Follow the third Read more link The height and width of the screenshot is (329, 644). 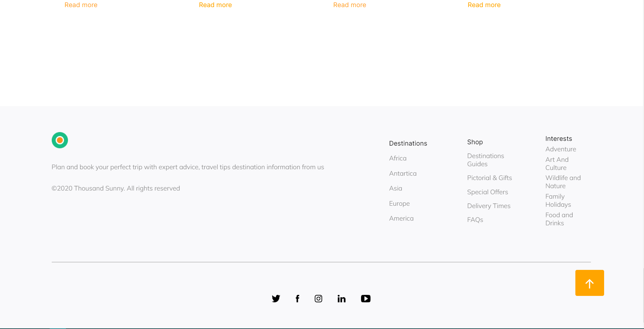(x=350, y=5)
